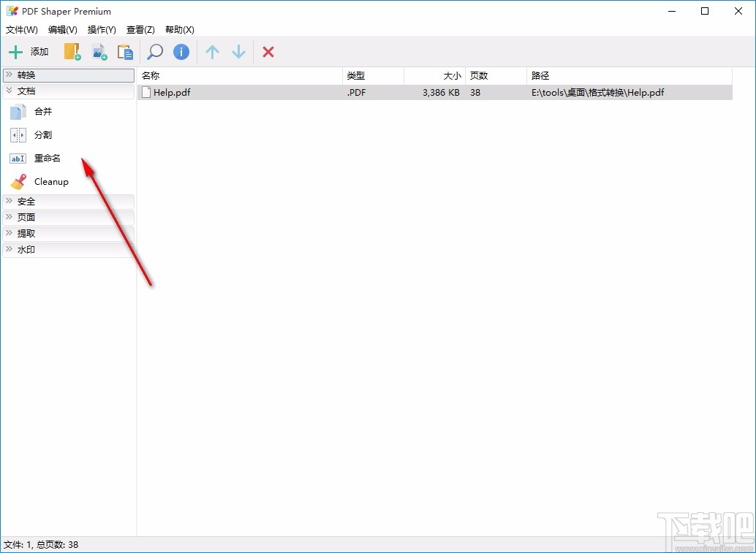Viewport: 756px width, 553px height.
Task: Select the 重命名 (rename) tool
Action: [x=45, y=158]
